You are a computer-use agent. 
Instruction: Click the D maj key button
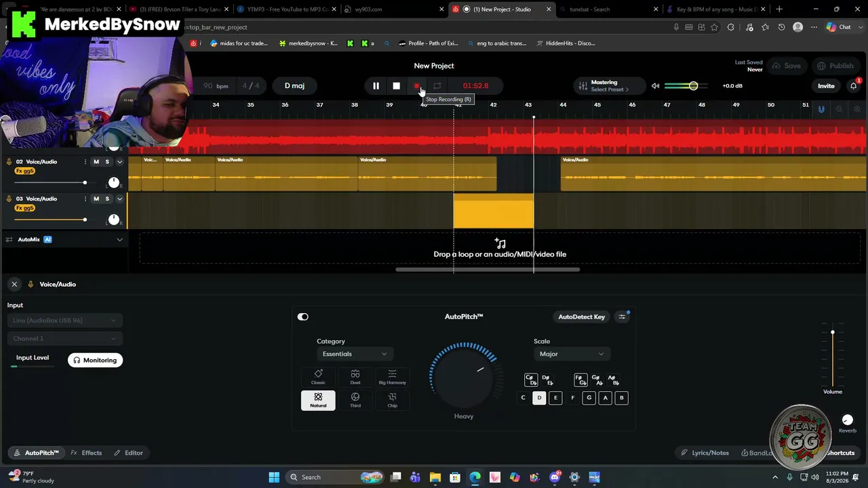294,86
